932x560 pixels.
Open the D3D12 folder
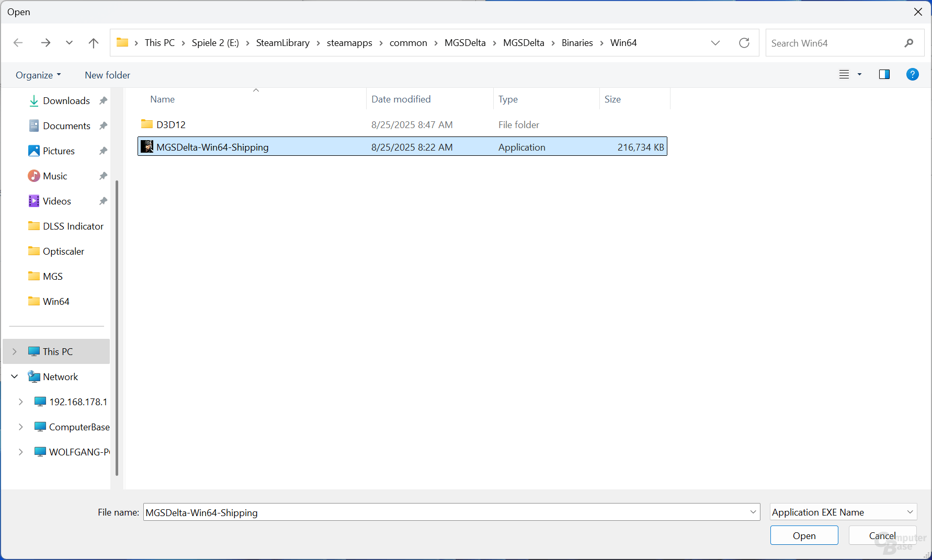(171, 124)
